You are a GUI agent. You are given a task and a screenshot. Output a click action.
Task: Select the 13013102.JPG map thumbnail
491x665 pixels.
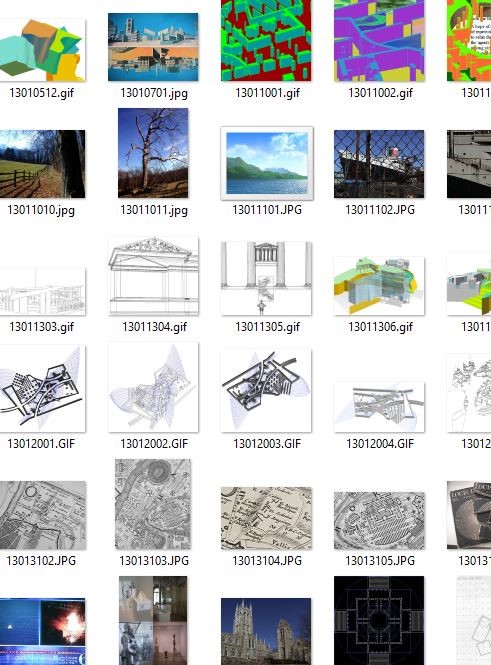point(42,515)
